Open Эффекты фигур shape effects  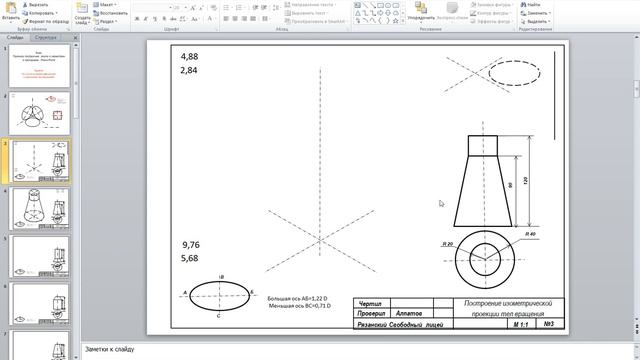(491, 21)
